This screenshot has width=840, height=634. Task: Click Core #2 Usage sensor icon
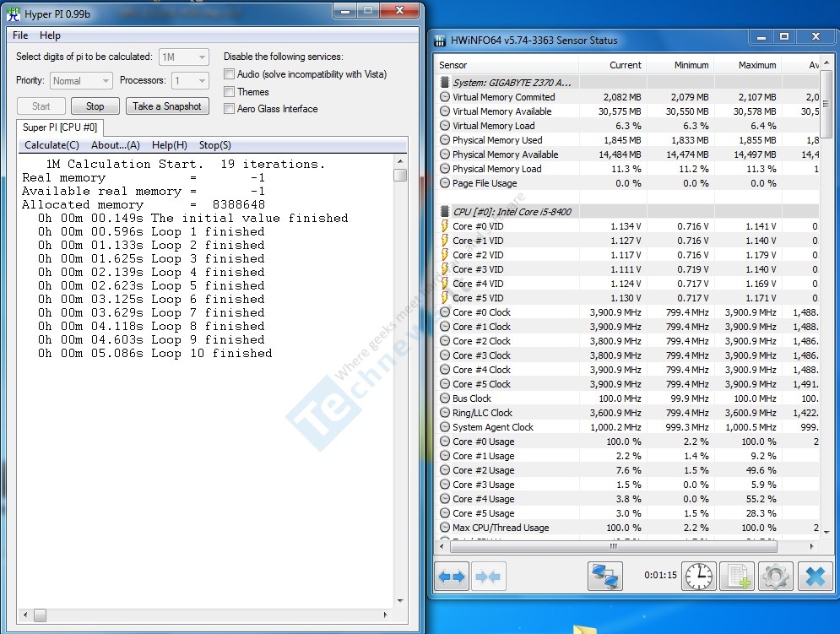tap(445, 470)
